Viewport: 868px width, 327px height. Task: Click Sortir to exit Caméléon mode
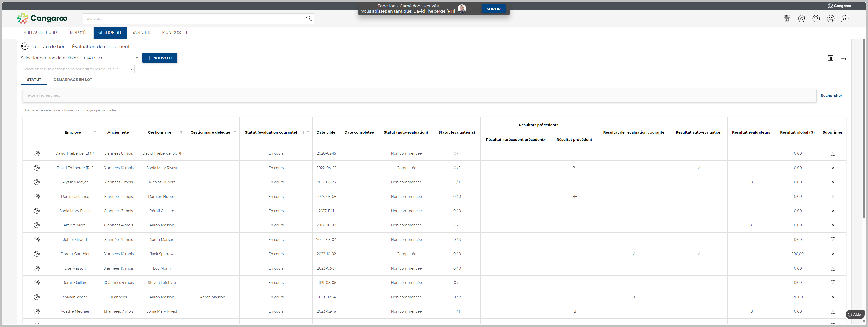[493, 9]
